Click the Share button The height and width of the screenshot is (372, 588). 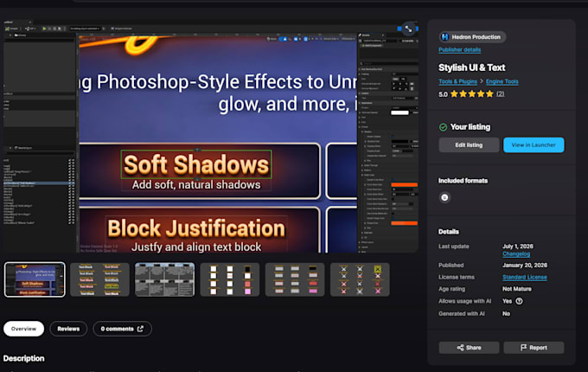click(x=469, y=348)
